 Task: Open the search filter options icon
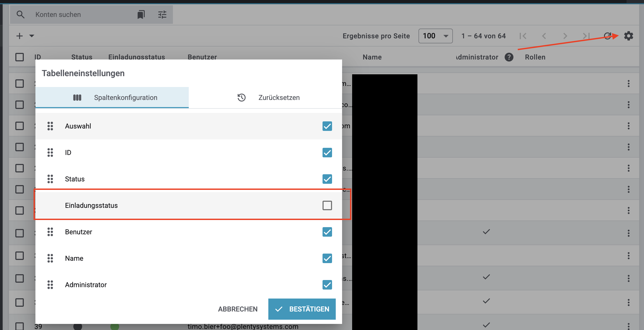162,15
